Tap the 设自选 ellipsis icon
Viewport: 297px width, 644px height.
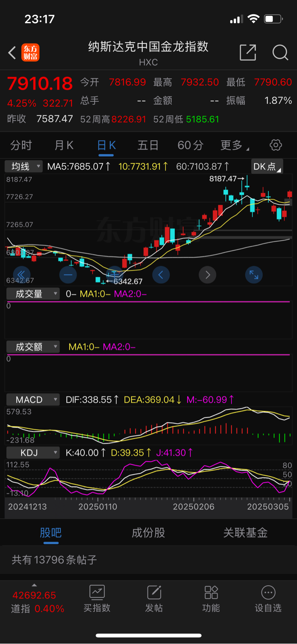click(268, 592)
